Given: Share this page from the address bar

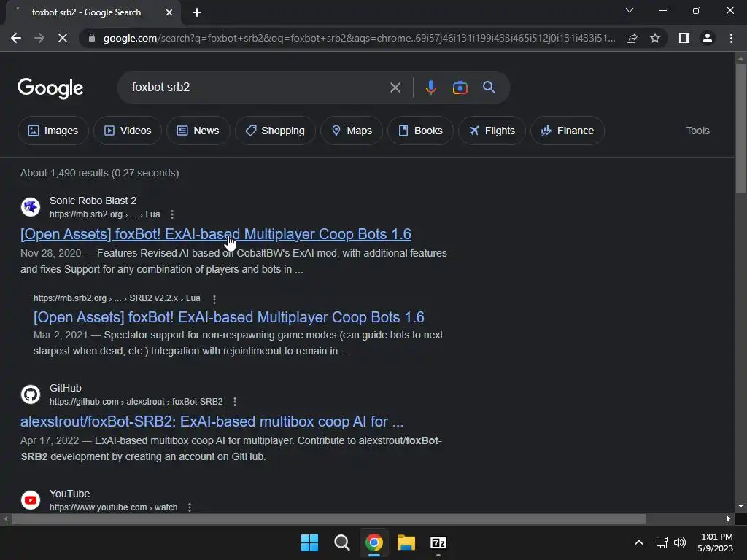Looking at the screenshot, I should click(632, 38).
